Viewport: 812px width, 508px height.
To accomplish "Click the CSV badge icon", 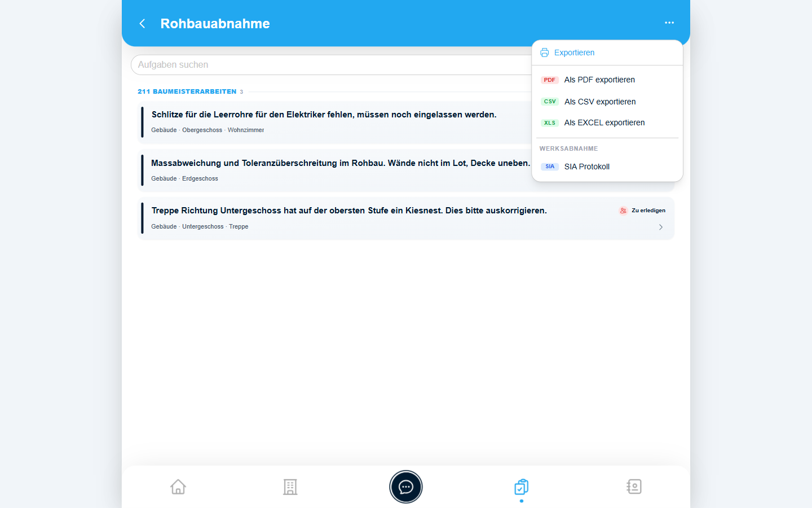I will [549, 102].
